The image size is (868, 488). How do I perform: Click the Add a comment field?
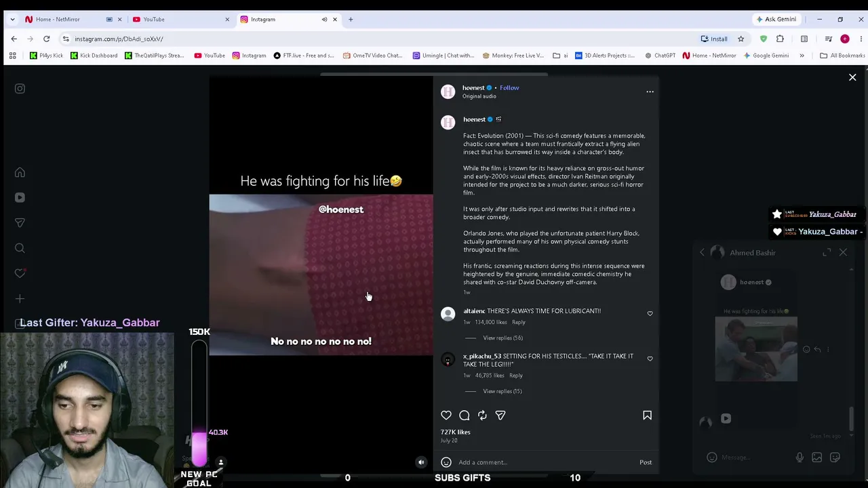[546, 462]
